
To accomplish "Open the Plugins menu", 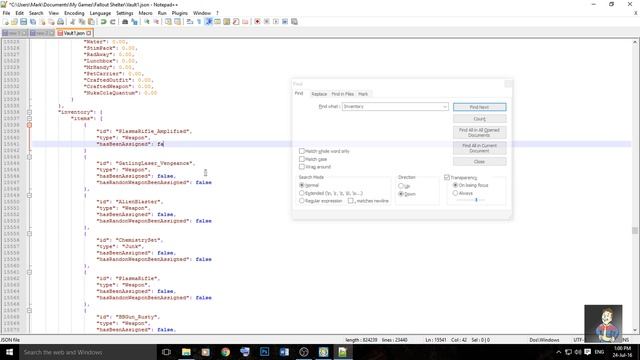I will click(179, 13).
